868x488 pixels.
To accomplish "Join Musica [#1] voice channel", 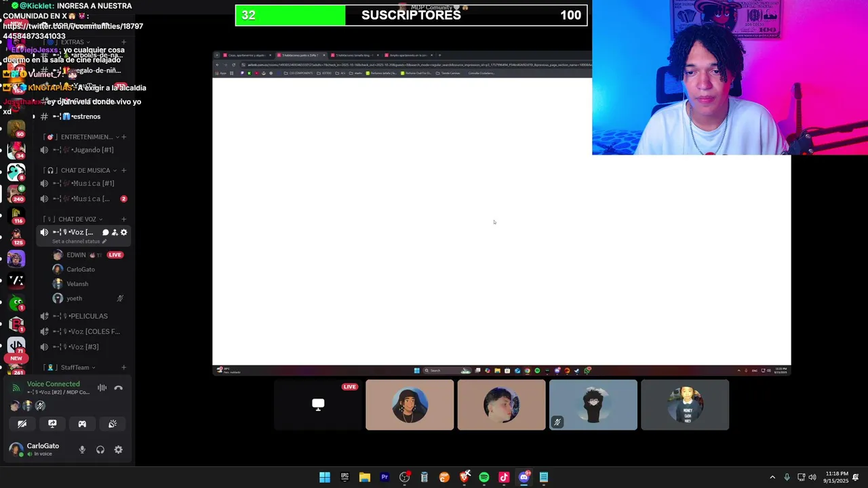I will (x=83, y=183).
